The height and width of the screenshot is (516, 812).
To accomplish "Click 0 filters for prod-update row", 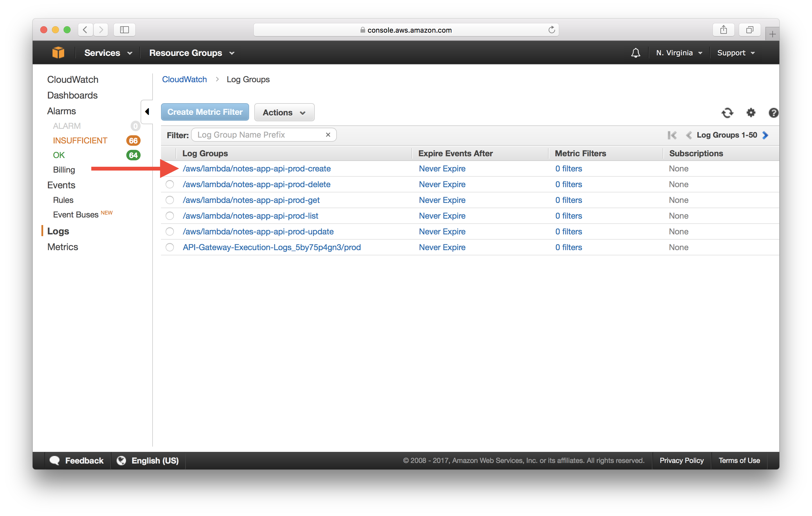I will (568, 231).
